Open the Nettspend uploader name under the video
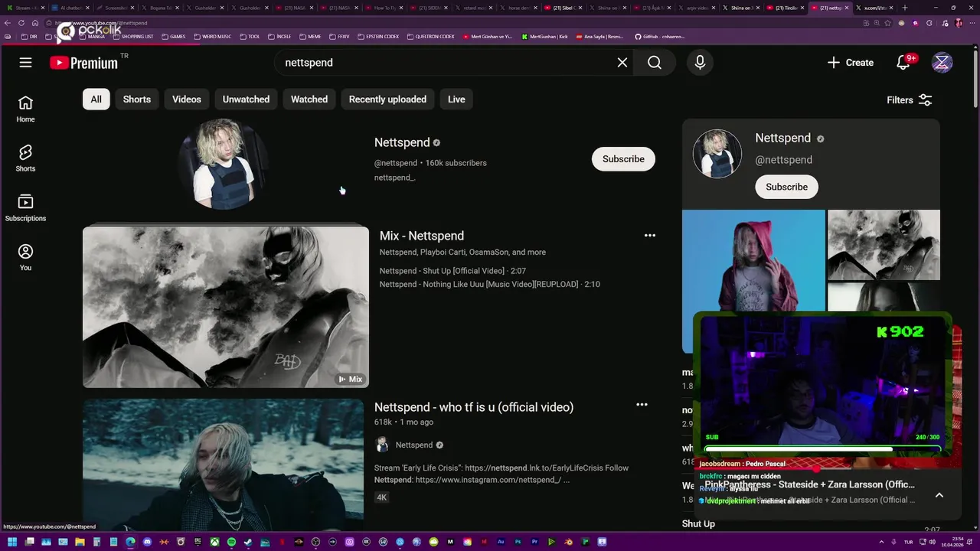Screen dimensions: 980x551 point(414,445)
